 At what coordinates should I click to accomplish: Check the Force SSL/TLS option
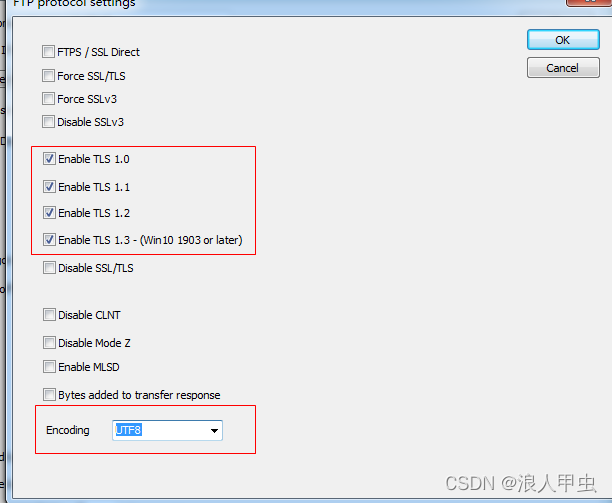pyautogui.click(x=48, y=75)
